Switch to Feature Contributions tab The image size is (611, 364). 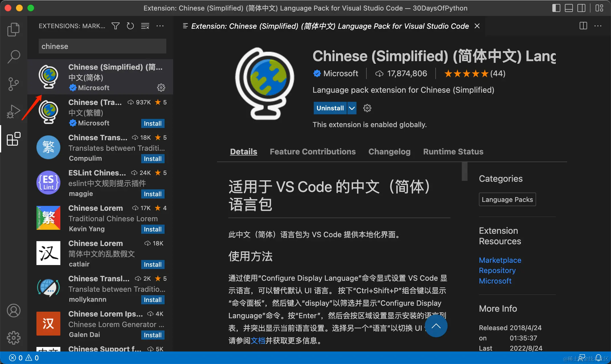click(313, 152)
